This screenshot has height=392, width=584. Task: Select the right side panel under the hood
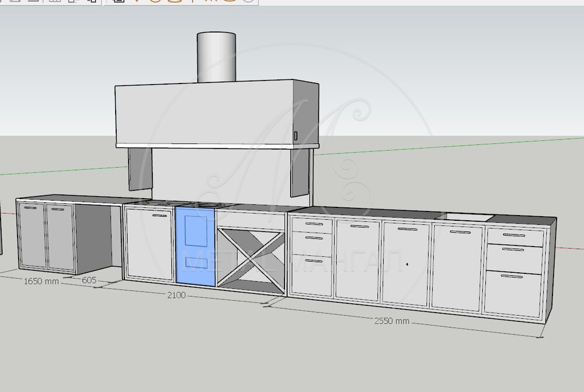click(300, 171)
